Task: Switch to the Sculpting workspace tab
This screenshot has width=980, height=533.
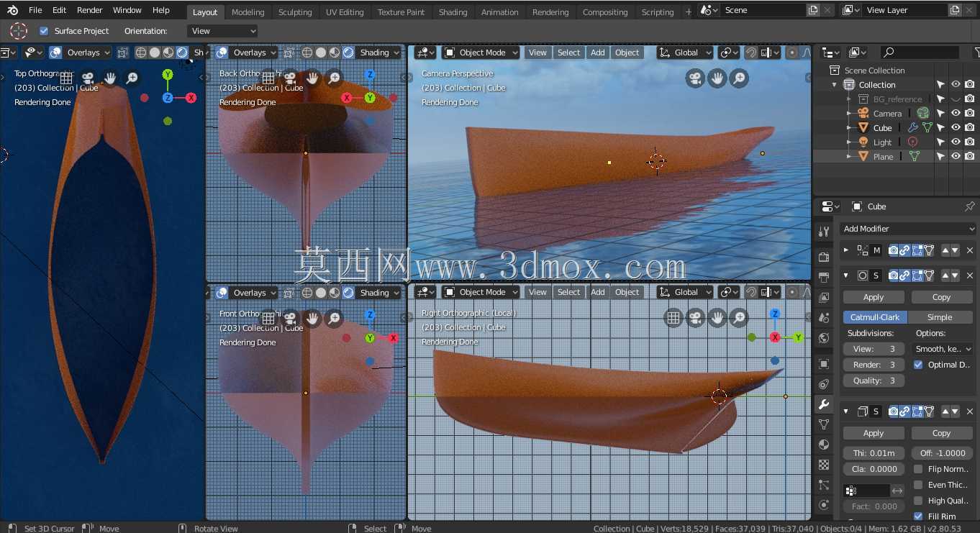Action: tap(295, 12)
